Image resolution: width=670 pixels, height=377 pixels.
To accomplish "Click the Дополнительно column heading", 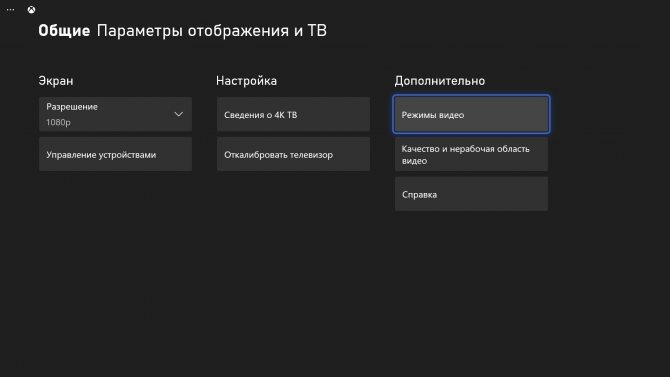I will (440, 81).
